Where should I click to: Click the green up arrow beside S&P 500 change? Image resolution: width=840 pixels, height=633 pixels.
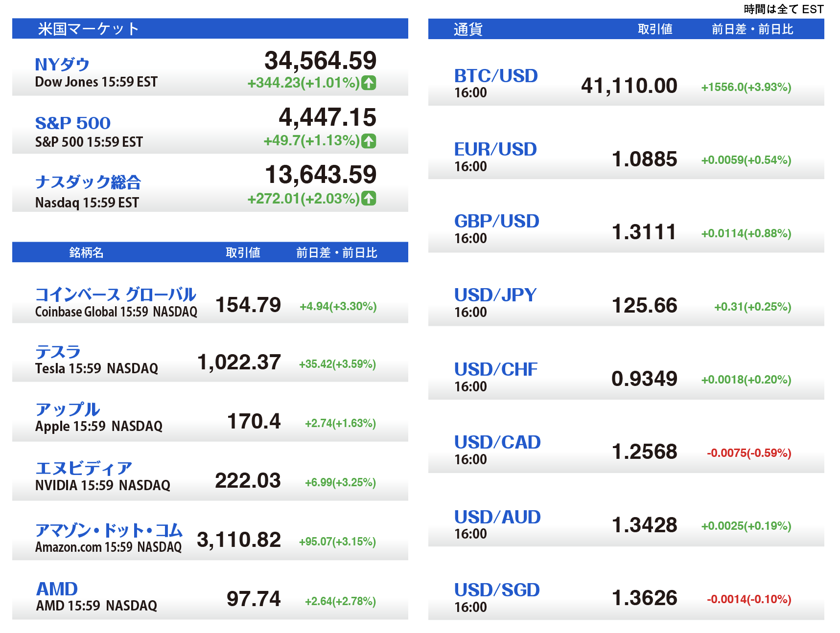[368, 141]
